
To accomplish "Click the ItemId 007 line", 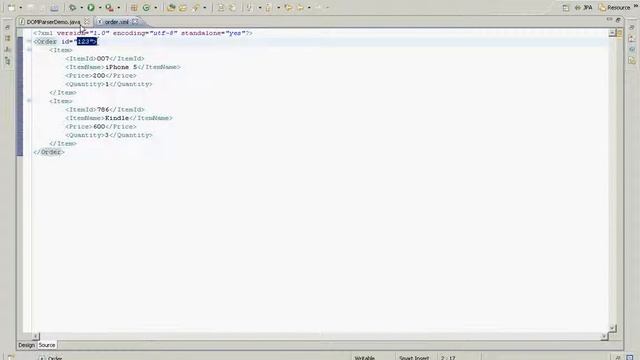I will pyautogui.click(x=105, y=59).
